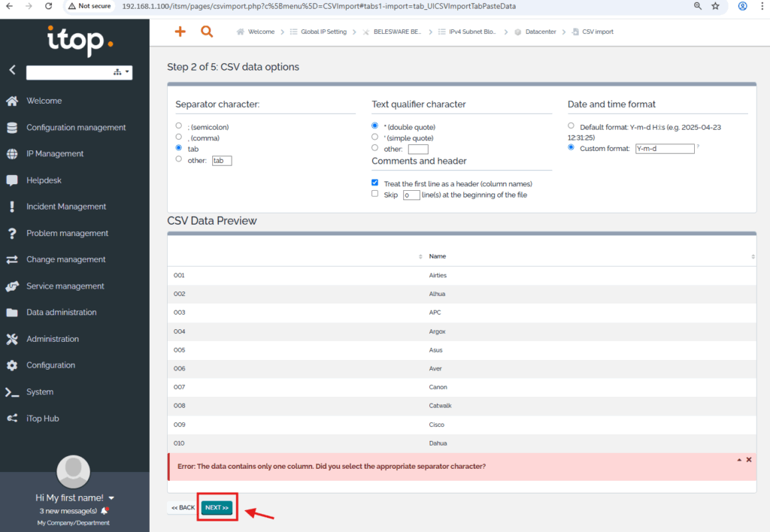Open the Data administration menu
The width and height of the screenshot is (770, 532).
61,313
